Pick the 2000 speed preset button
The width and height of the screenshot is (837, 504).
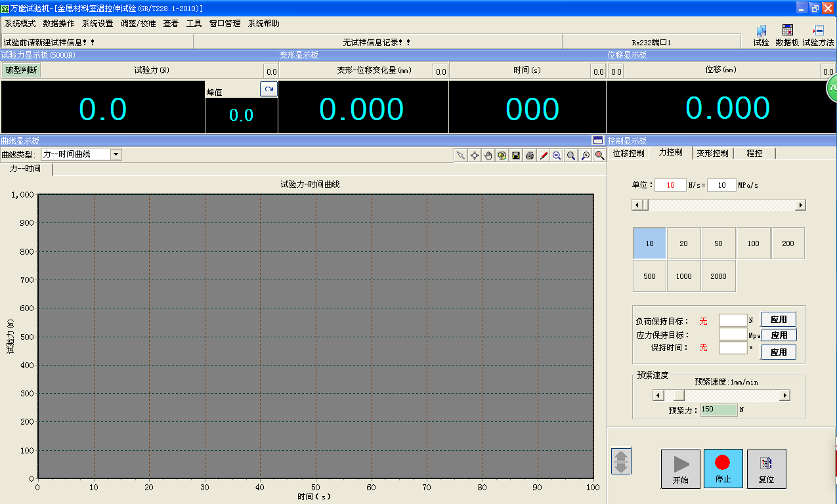tap(718, 276)
